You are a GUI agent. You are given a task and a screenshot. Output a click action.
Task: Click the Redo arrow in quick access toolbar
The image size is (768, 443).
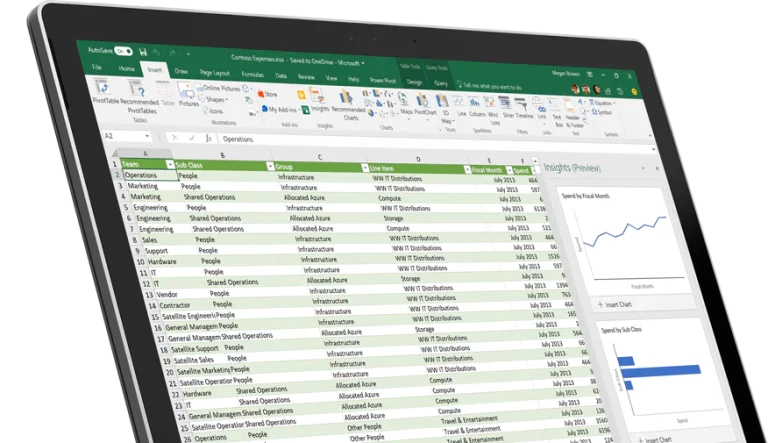click(172, 52)
